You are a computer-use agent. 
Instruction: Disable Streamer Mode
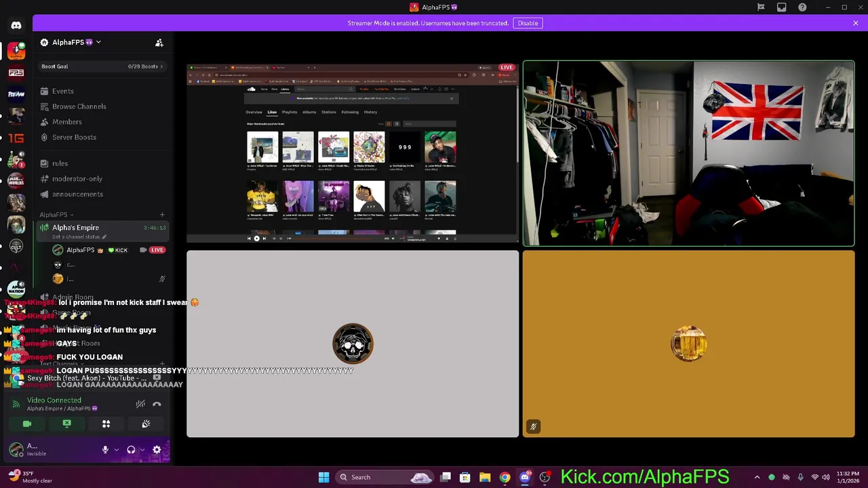(x=528, y=23)
